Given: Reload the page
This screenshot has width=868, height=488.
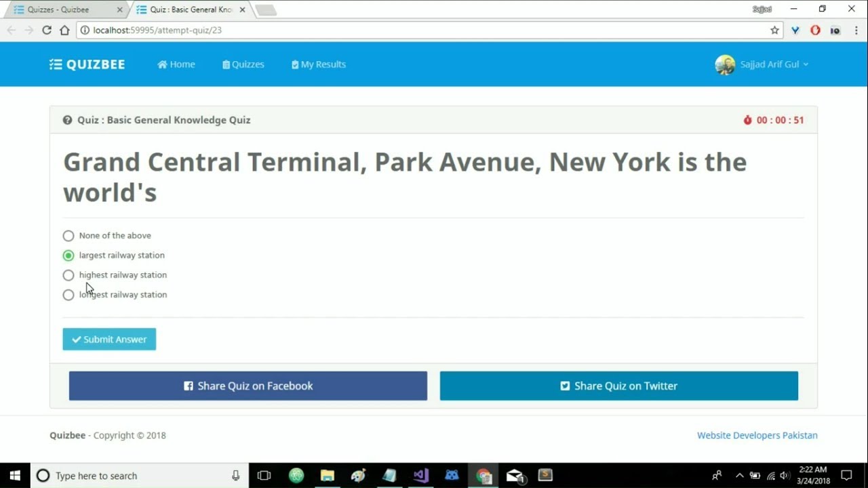Looking at the screenshot, I should click(47, 30).
